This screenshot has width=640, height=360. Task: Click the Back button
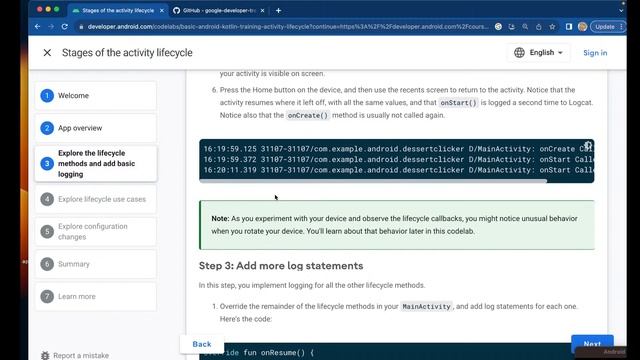coord(202,344)
